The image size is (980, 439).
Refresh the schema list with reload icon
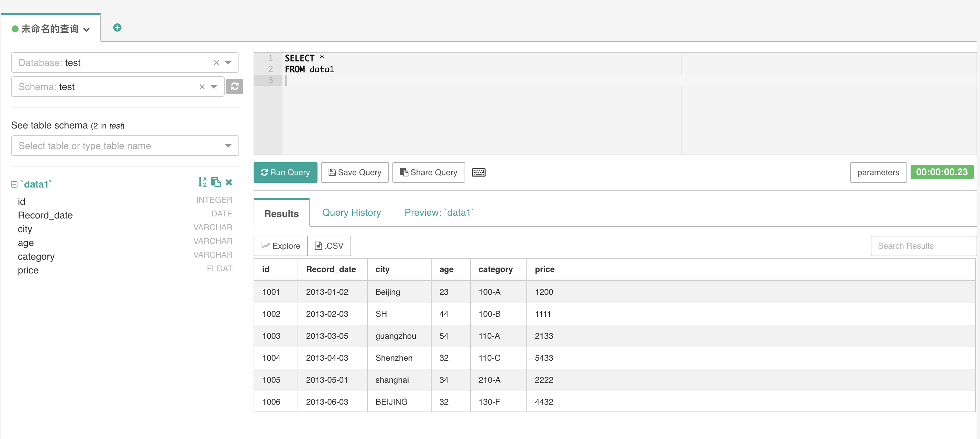pos(234,86)
